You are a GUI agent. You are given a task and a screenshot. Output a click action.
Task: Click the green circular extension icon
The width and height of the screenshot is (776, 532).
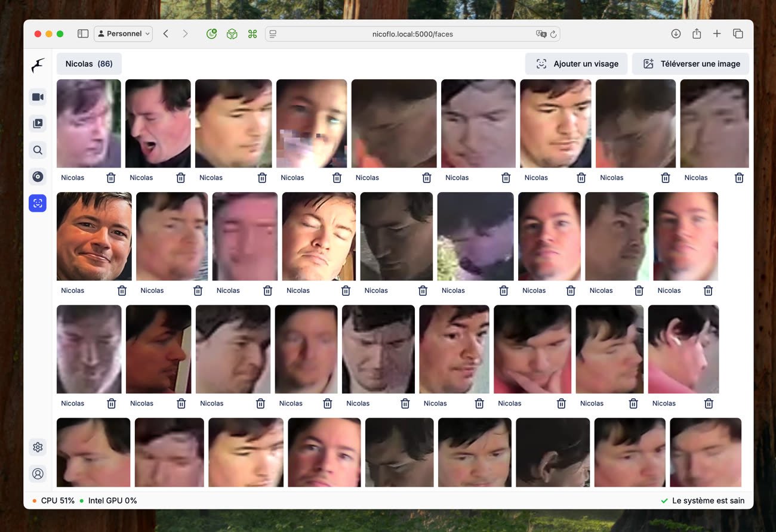(x=211, y=34)
